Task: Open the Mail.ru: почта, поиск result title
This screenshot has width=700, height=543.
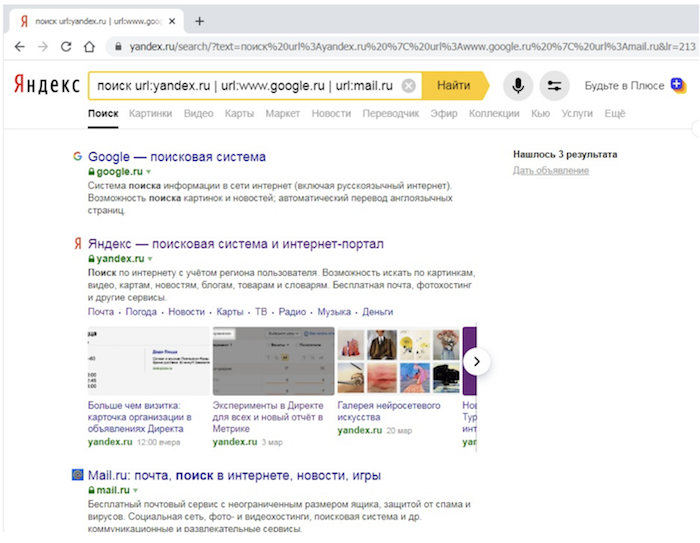Action: (x=234, y=475)
